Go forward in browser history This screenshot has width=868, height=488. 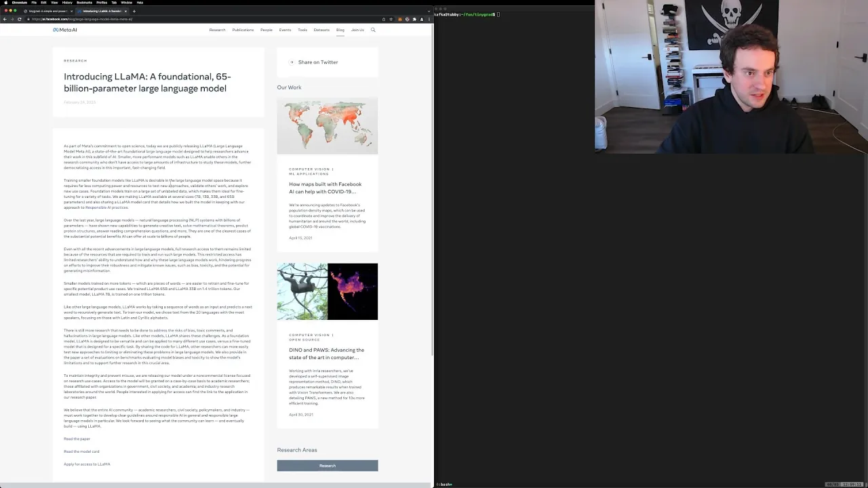[12, 19]
